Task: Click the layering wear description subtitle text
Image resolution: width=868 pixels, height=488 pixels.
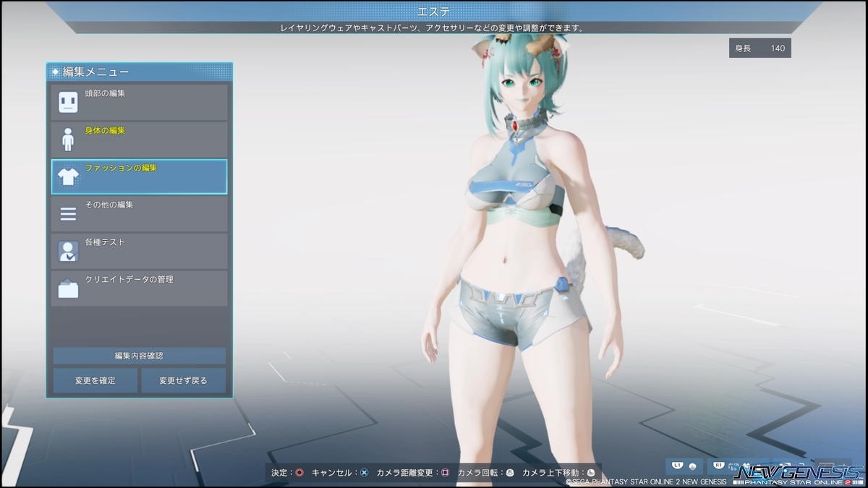Action: click(x=433, y=28)
